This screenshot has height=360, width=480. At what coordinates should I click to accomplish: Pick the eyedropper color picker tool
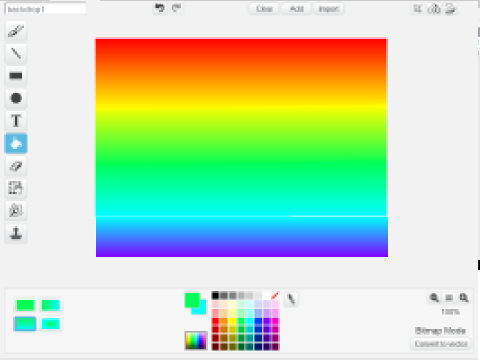click(291, 299)
